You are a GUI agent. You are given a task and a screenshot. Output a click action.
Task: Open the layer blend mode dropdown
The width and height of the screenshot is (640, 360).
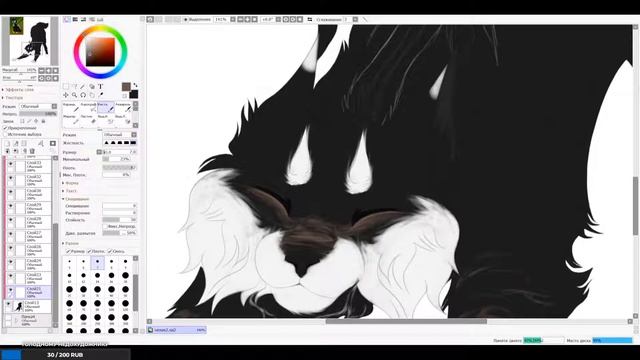38,106
